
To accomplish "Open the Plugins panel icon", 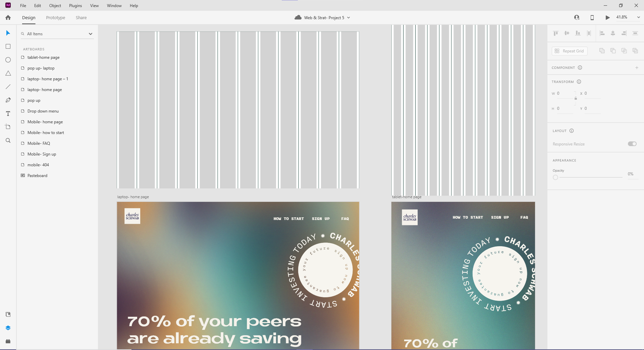I will click(8, 341).
